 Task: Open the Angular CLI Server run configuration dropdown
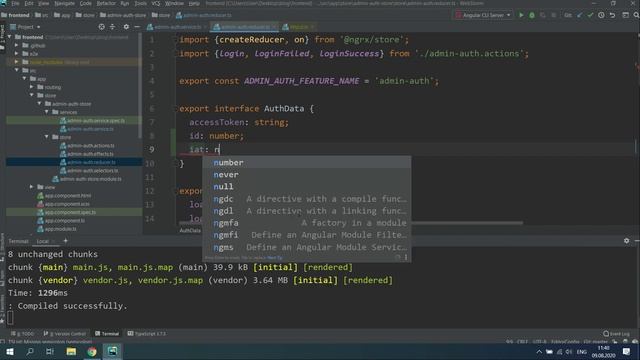tap(483, 15)
